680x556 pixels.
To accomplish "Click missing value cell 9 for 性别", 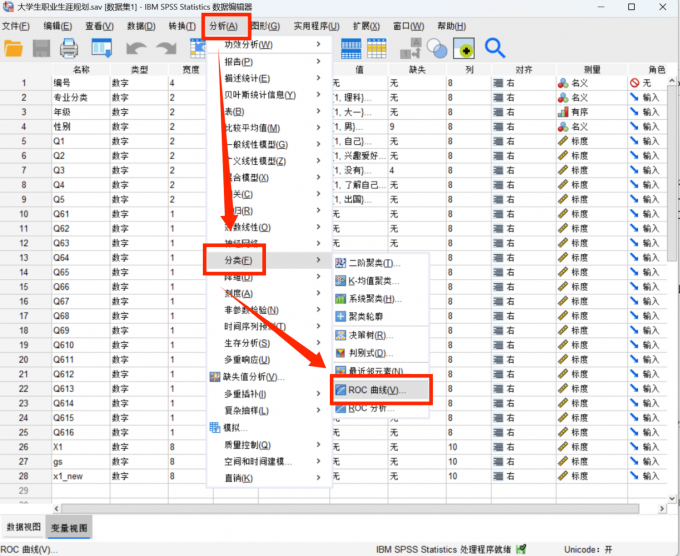I will click(x=417, y=127).
